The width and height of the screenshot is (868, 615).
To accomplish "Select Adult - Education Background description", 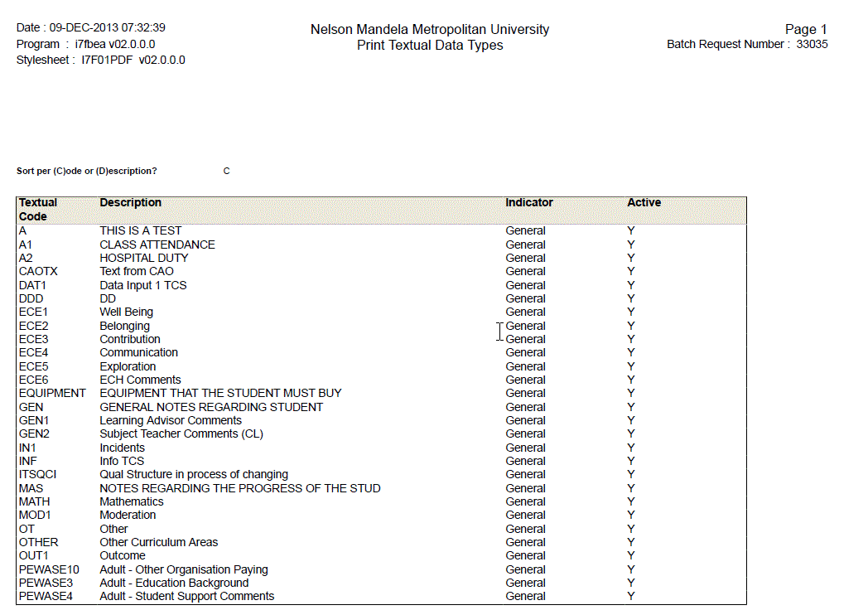I will coord(174,583).
